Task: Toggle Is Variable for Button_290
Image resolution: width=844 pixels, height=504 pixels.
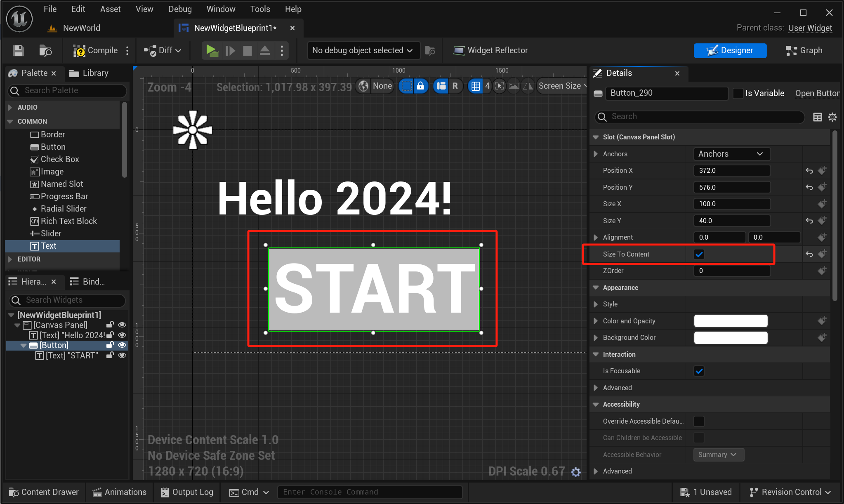Action: [x=737, y=93]
